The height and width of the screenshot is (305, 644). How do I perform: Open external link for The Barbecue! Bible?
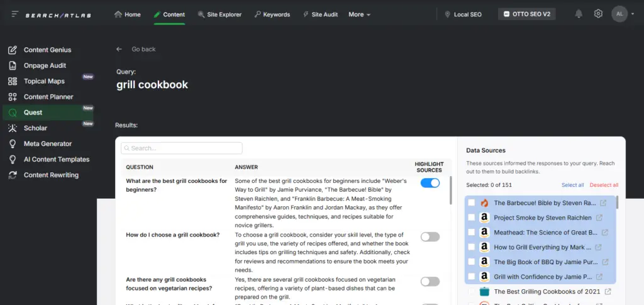click(x=603, y=202)
